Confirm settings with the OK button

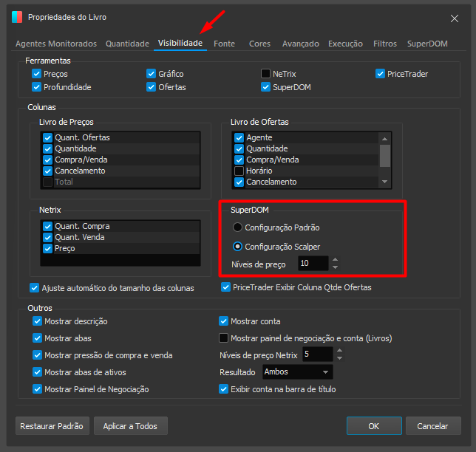coord(374,426)
